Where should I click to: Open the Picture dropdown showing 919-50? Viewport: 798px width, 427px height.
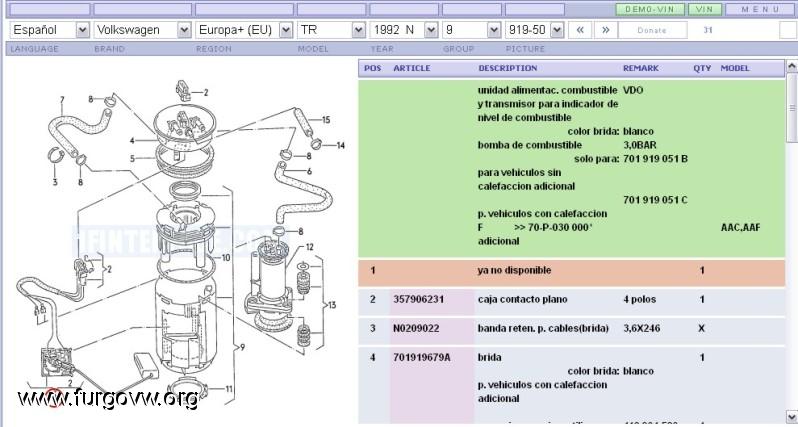535,30
